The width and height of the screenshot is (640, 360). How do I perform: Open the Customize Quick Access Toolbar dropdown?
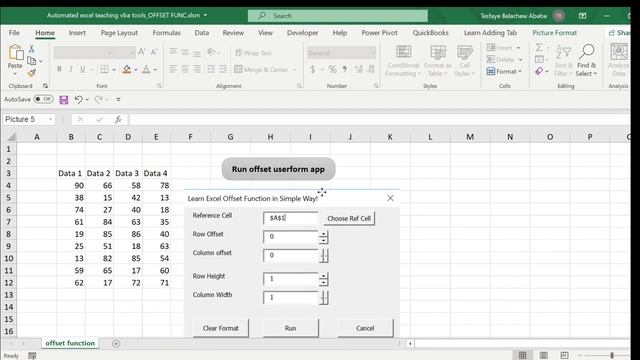pos(118,100)
